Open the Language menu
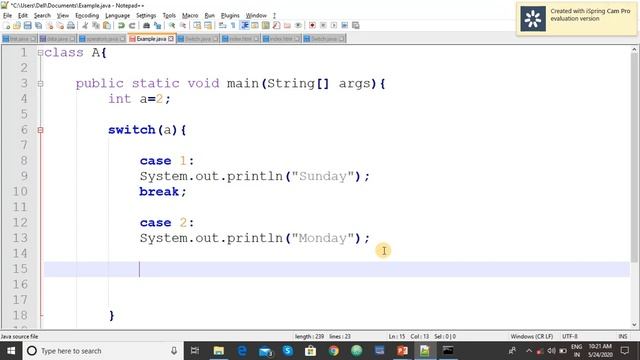The height and width of the screenshot is (360, 640). click(118, 16)
